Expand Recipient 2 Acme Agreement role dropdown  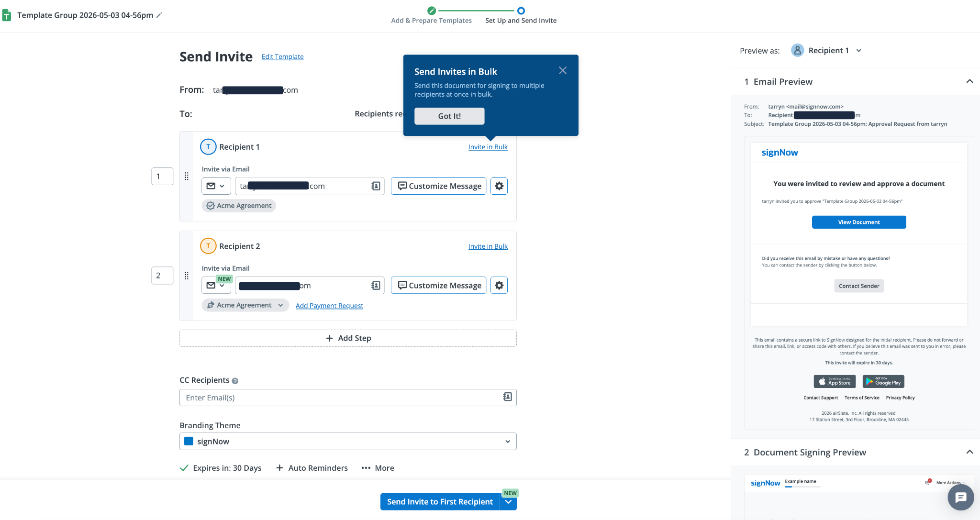point(245,305)
